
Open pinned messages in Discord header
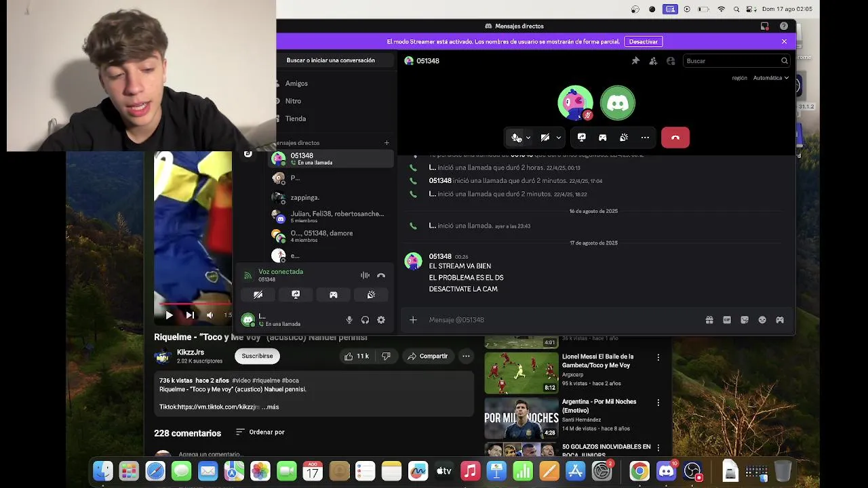coord(635,61)
